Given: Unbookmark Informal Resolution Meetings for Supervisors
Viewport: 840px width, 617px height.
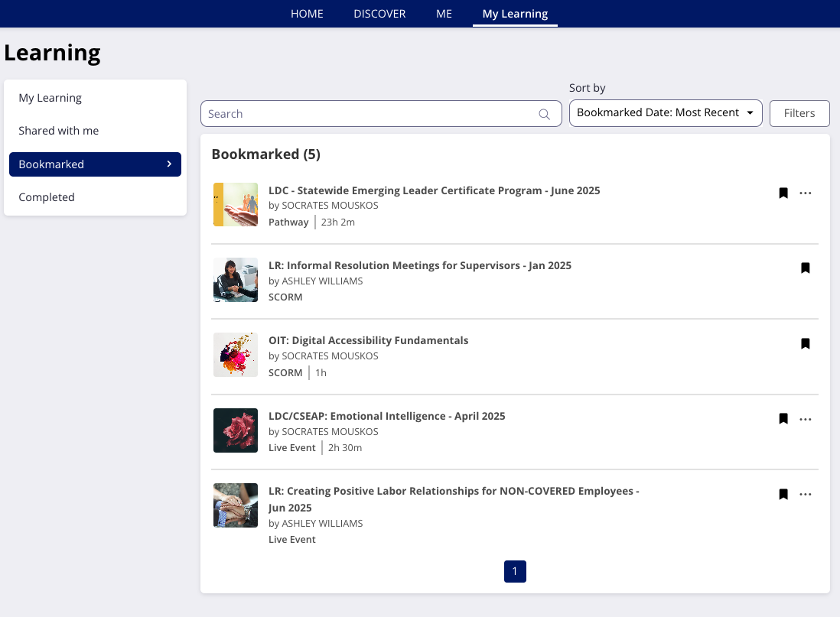Looking at the screenshot, I should pos(805,268).
